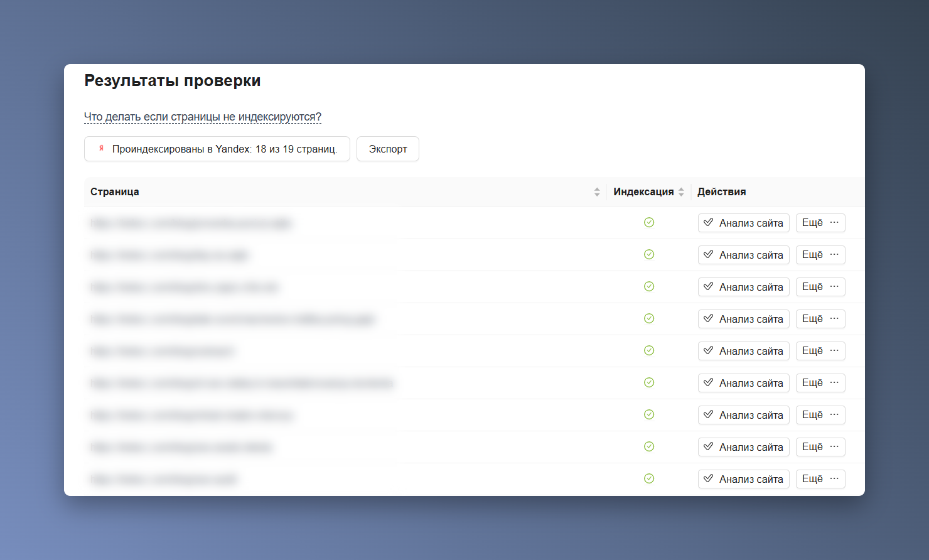Click Анализ сайта in the eighth table row
The height and width of the screenshot is (560, 929).
click(744, 447)
